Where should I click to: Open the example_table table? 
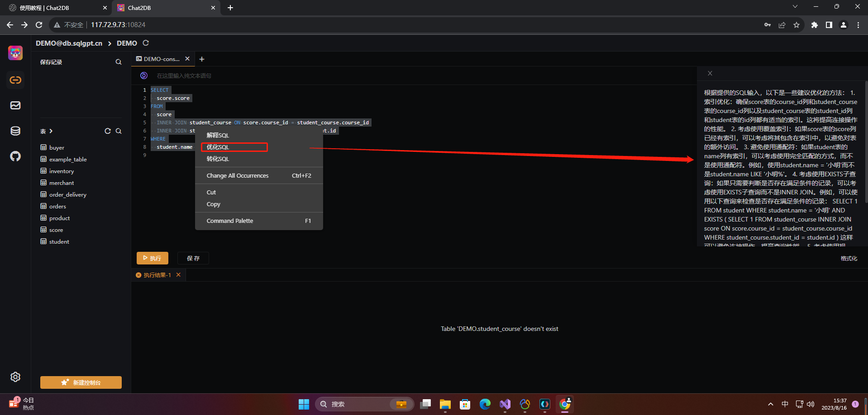pyautogui.click(x=68, y=159)
